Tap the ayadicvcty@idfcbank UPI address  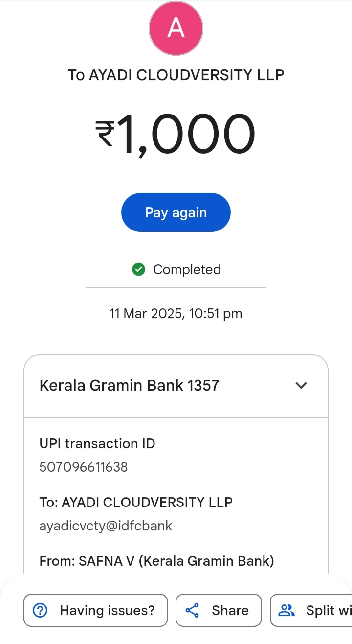coord(106,526)
